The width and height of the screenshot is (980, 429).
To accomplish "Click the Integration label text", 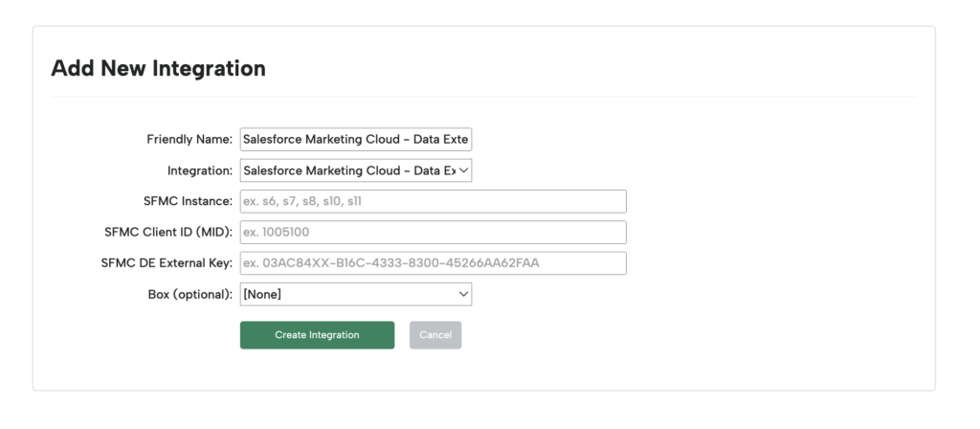I will click(200, 170).
